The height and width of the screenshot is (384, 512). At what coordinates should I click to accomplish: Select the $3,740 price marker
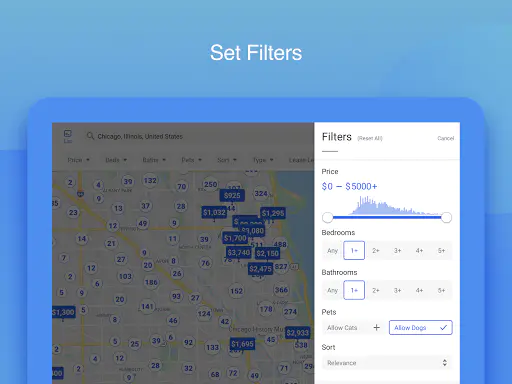pos(238,252)
